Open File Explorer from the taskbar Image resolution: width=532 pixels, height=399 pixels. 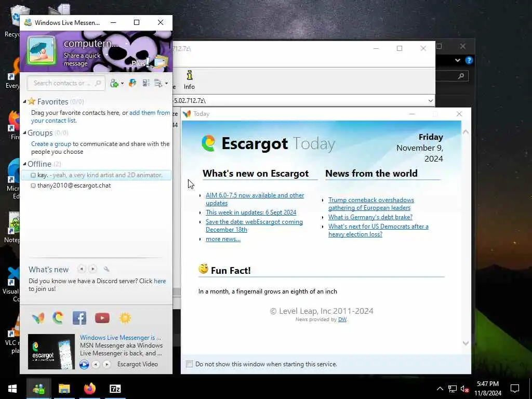(x=64, y=389)
